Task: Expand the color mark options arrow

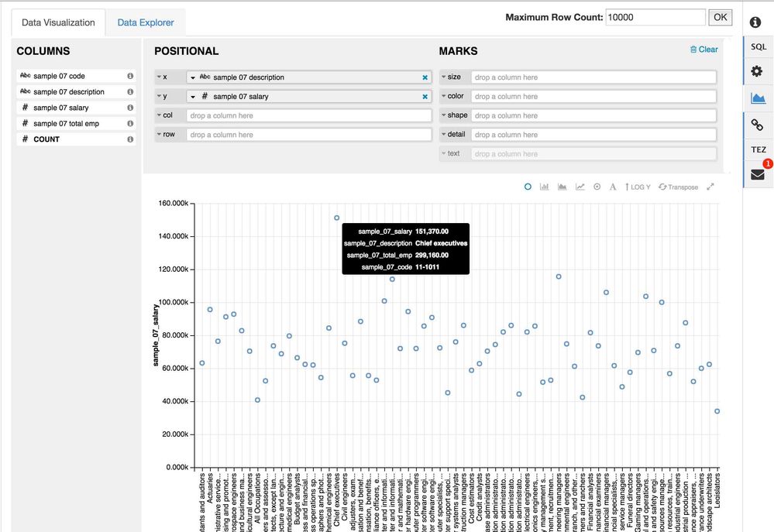Action: (x=444, y=96)
